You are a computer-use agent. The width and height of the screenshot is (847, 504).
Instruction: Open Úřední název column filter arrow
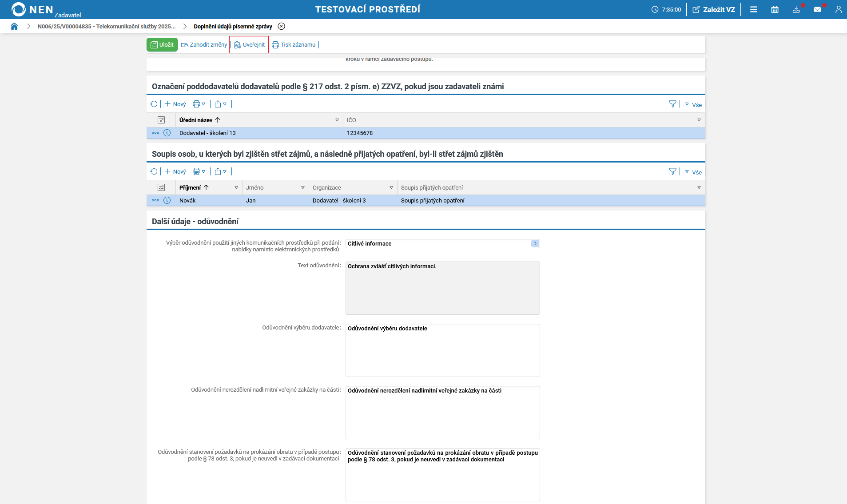click(x=337, y=120)
